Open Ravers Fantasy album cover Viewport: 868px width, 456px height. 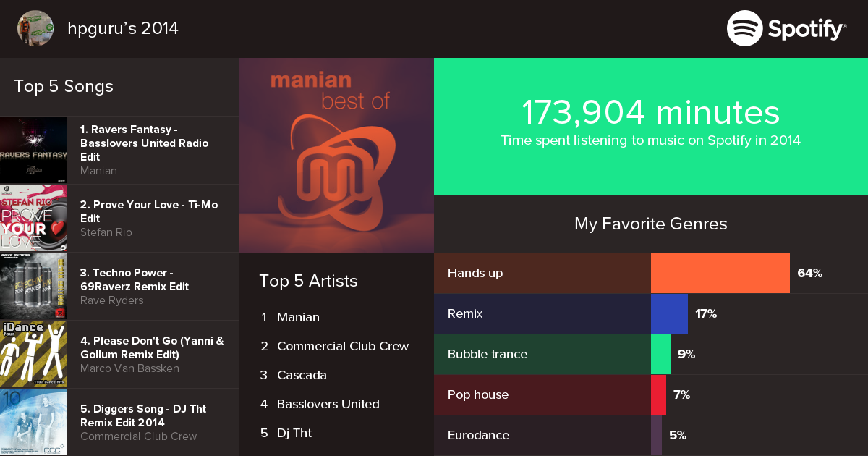(x=33, y=150)
